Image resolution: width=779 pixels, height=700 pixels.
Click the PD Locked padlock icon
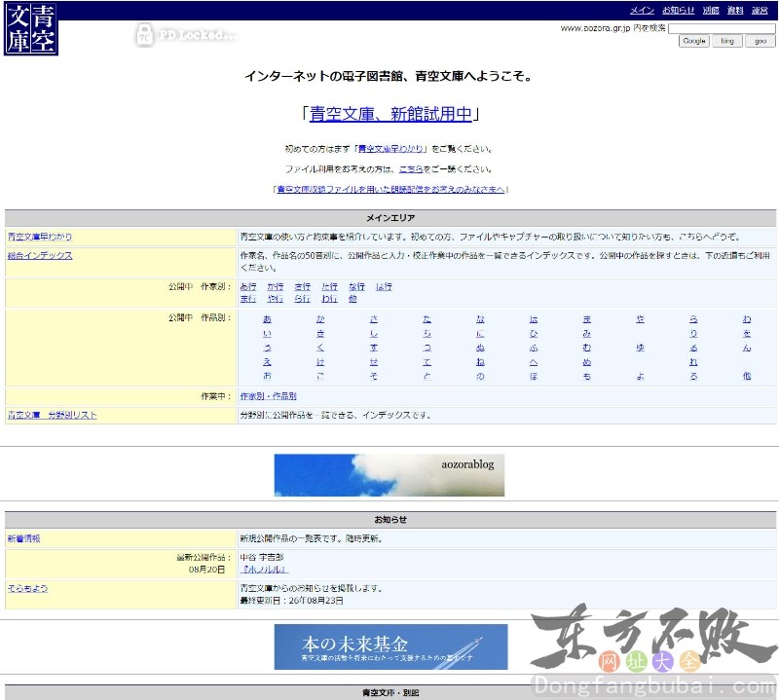[x=144, y=35]
